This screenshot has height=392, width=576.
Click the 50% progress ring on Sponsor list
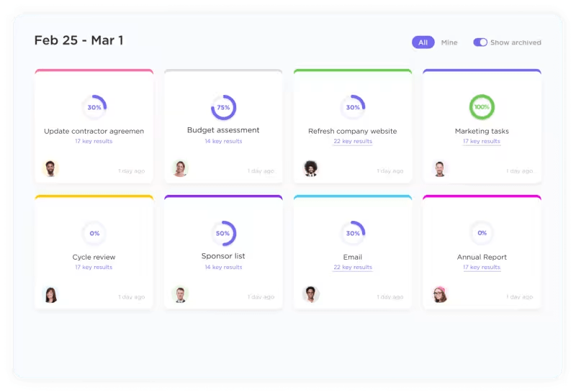coord(223,233)
